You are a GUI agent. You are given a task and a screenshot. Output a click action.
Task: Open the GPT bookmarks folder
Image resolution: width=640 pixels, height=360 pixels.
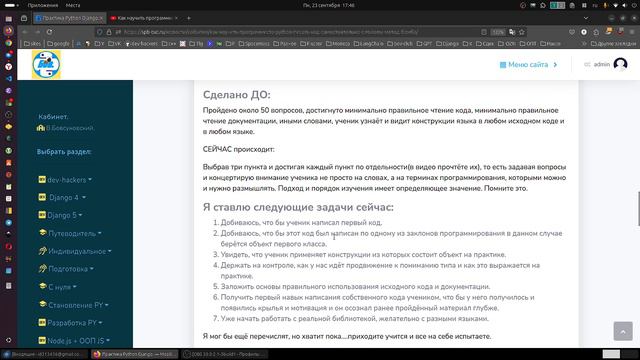[x=424, y=43]
